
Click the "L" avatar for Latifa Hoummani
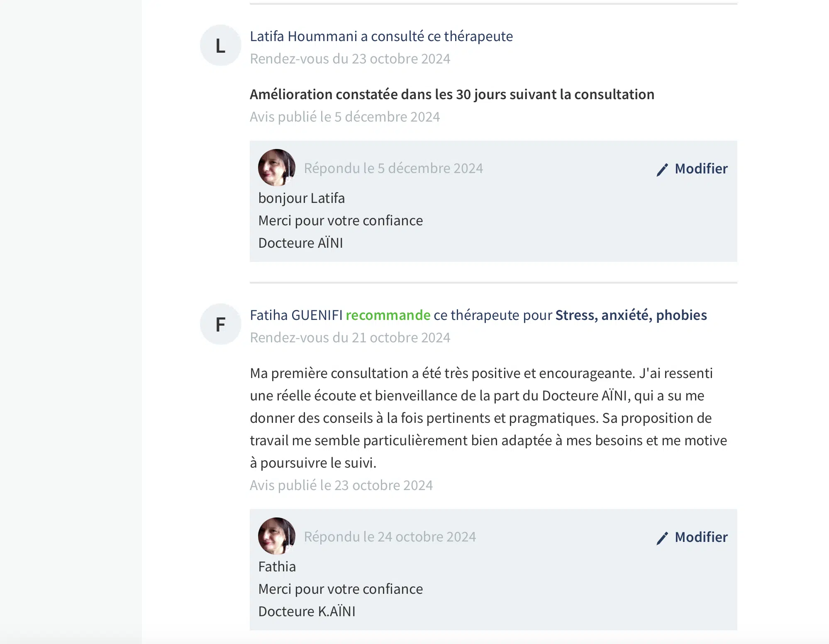point(220,45)
